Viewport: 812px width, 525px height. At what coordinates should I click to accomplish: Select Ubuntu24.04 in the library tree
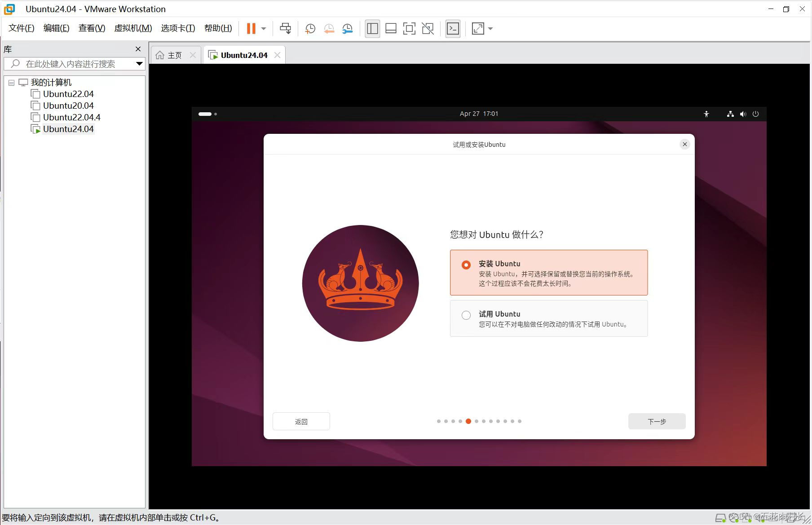(x=68, y=129)
